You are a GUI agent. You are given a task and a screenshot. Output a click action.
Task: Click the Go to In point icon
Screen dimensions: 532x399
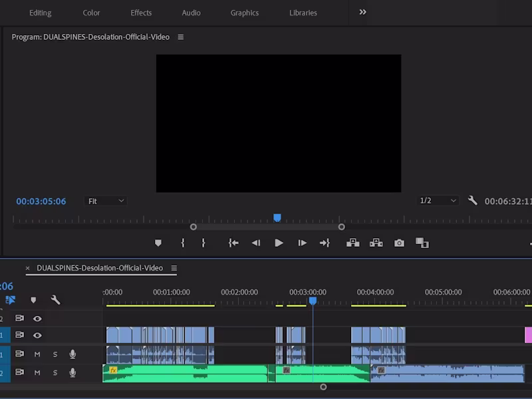(x=233, y=243)
